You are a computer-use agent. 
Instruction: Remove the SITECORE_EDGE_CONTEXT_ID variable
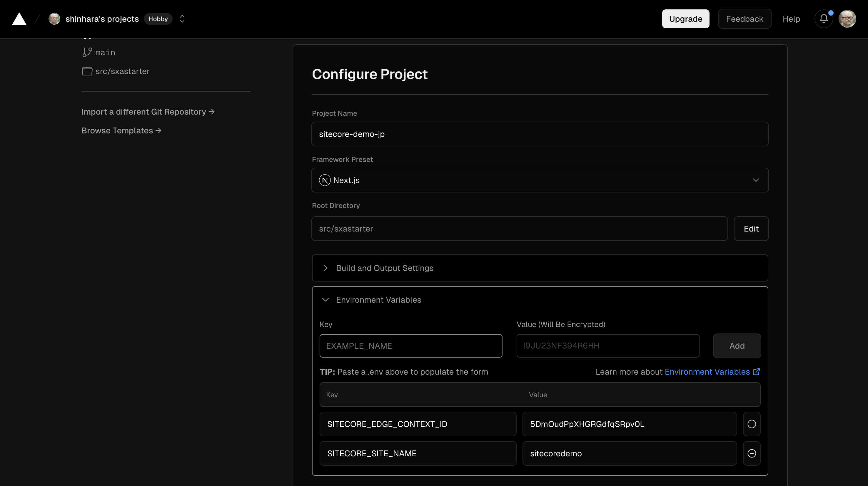tap(752, 424)
